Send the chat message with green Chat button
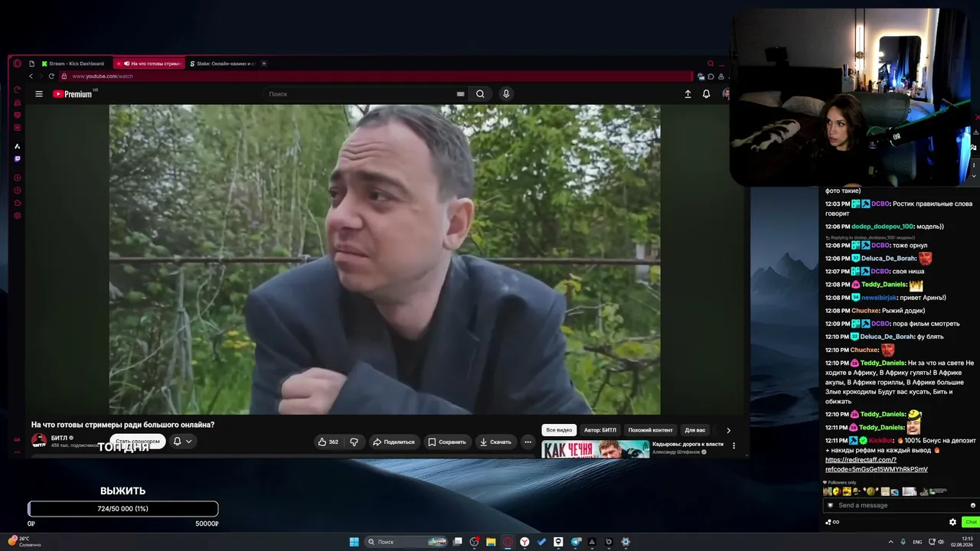This screenshot has width=980, height=551. [x=971, y=522]
